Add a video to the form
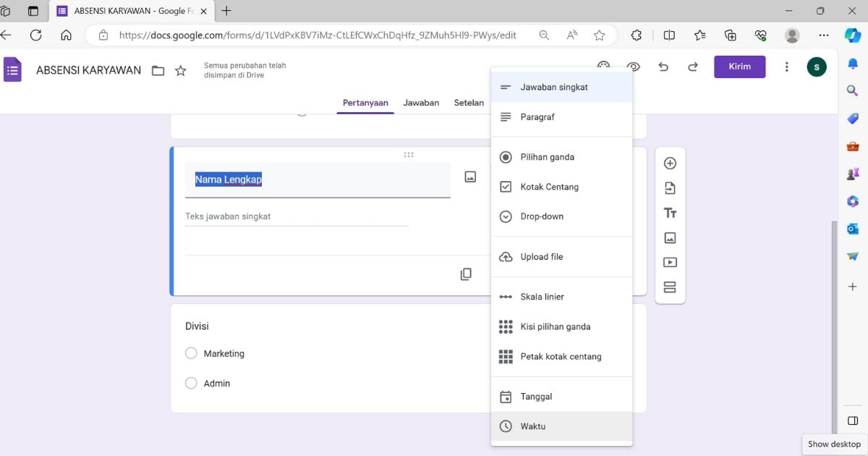 [x=670, y=262]
